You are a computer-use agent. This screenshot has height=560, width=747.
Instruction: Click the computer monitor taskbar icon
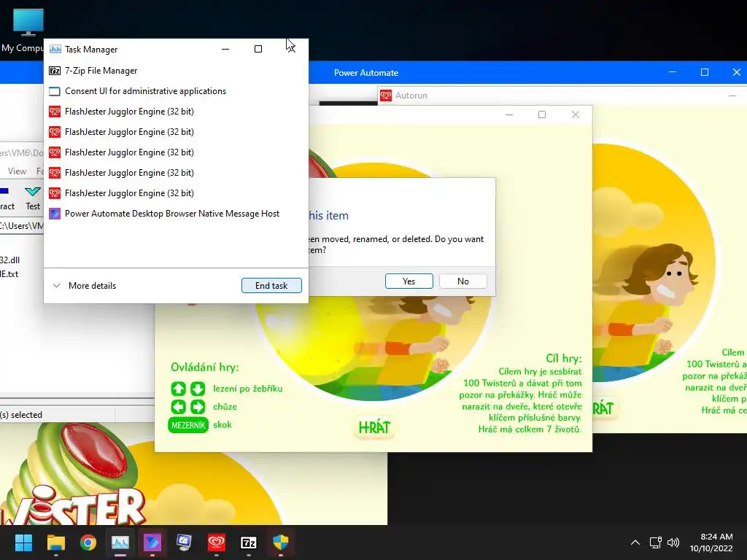[x=184, y=542]
